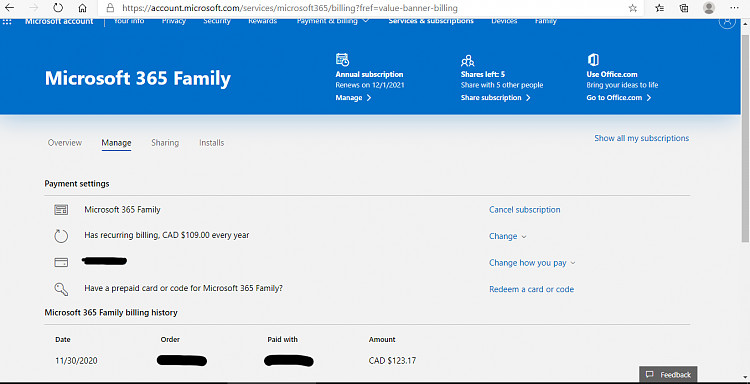Image resolution: width=750 pixels, height=384 pixels.
Task: Add this page to favorites with the star
Action: pos(633,8)
